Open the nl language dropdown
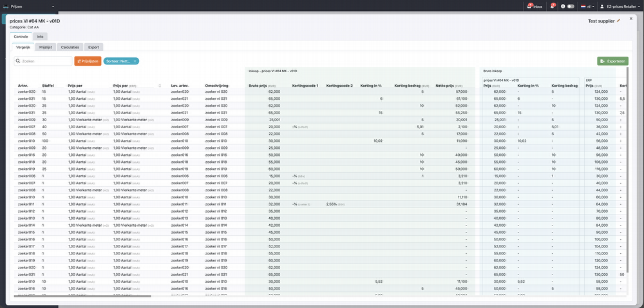The height and width of the screenshot is (308, 644). pos(589,6)
